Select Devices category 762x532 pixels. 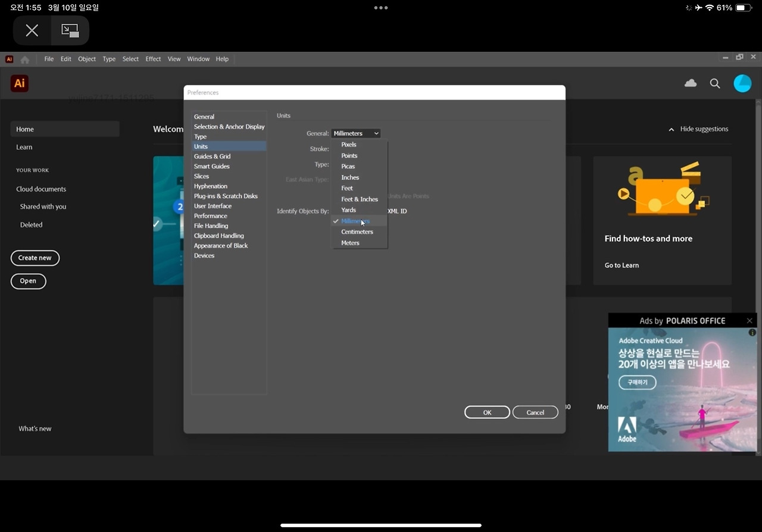coord(229,255)
